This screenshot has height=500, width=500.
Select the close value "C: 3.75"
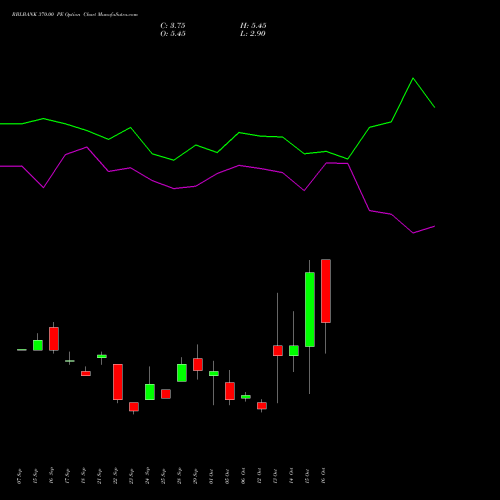(173, 26)
